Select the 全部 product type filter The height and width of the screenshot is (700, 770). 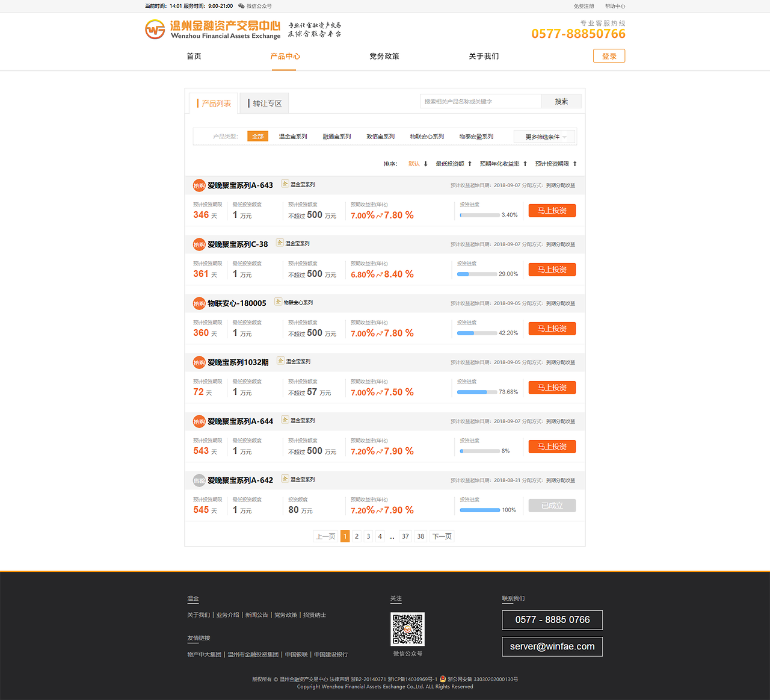pos(257,137)
